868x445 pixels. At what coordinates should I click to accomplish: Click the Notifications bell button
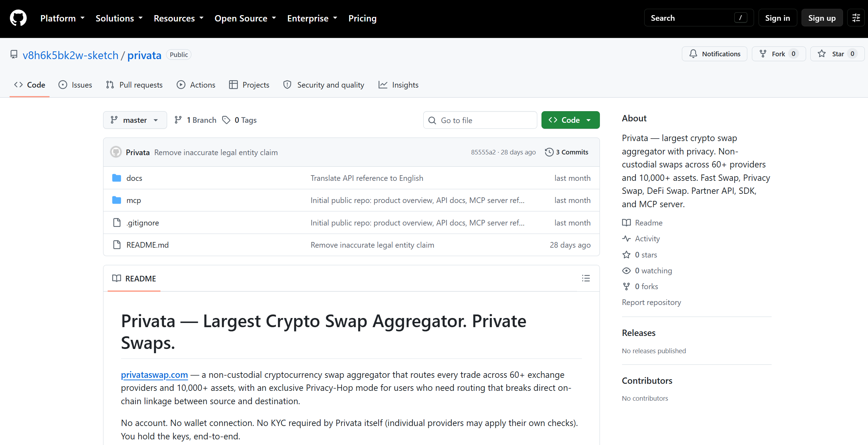[x=714, y=54]
